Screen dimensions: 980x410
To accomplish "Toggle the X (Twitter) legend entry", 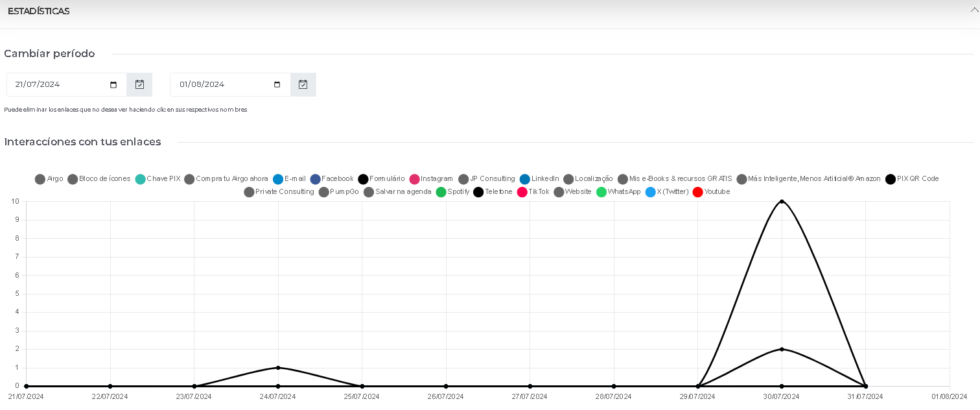I will point(667,192).
